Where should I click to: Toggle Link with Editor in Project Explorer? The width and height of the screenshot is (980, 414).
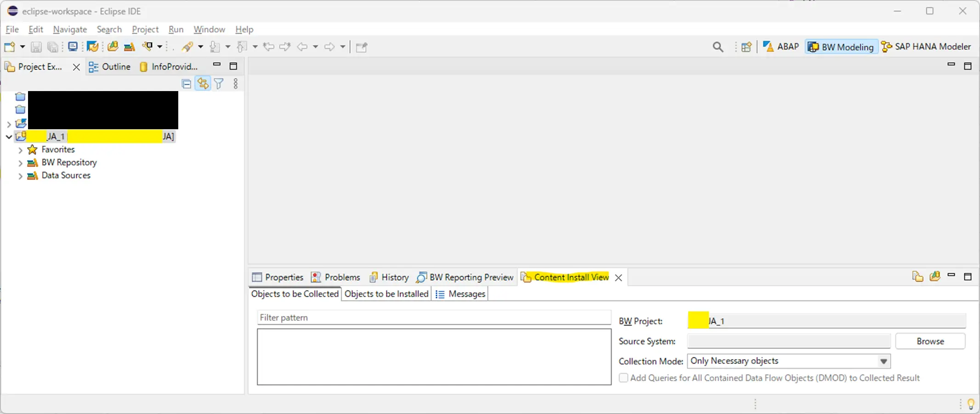[203, 84]
